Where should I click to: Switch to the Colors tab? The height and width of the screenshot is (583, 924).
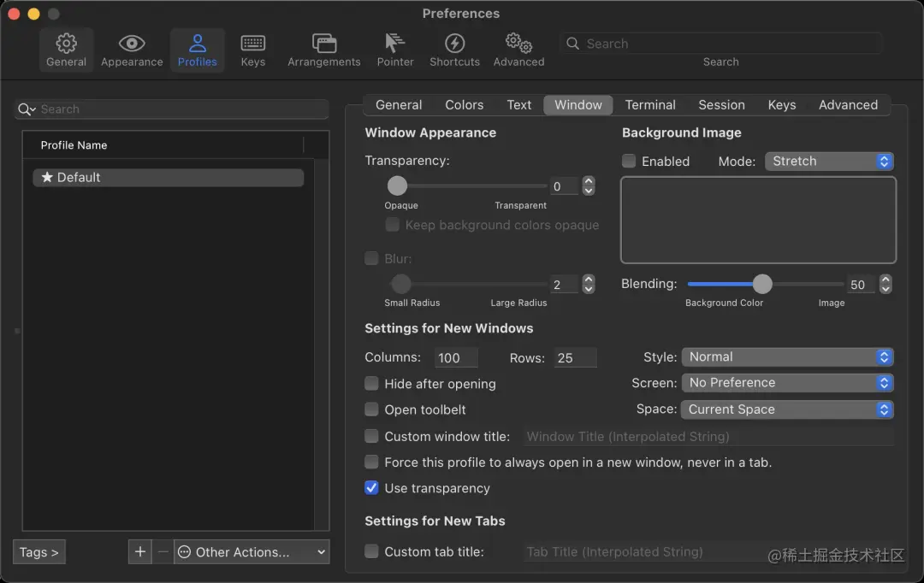pyautogui.click(x=464, y=105)
